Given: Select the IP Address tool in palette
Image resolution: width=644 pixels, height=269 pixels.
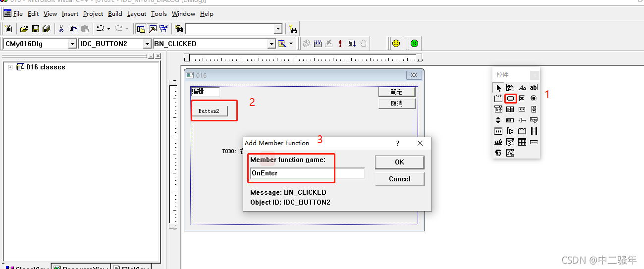Looking at the screenshot, I should tap(534, 142).
